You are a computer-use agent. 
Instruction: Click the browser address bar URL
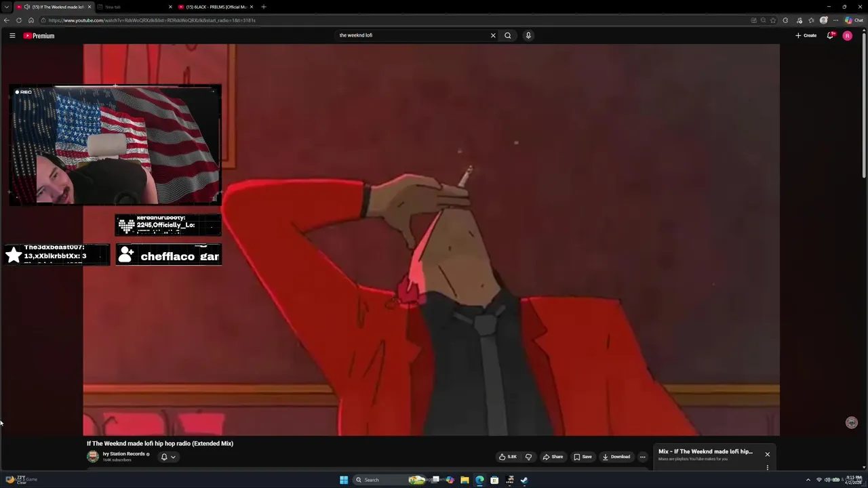(x=152, y=20)
